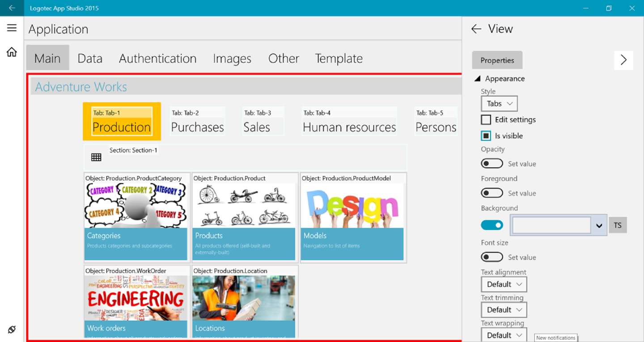
Task: Click the Object: Production.WorkOrder label
Action: pos(126,271)
